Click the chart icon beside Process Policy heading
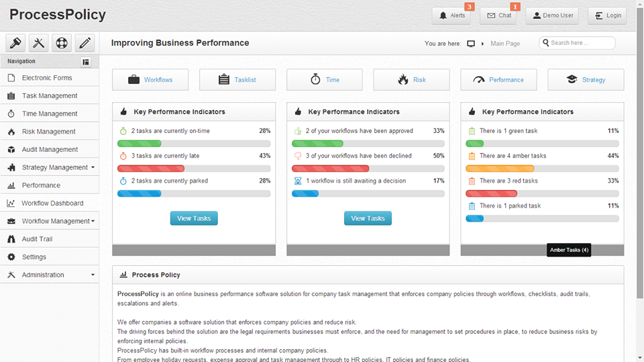The image size is (644, 362). [123, 275]
